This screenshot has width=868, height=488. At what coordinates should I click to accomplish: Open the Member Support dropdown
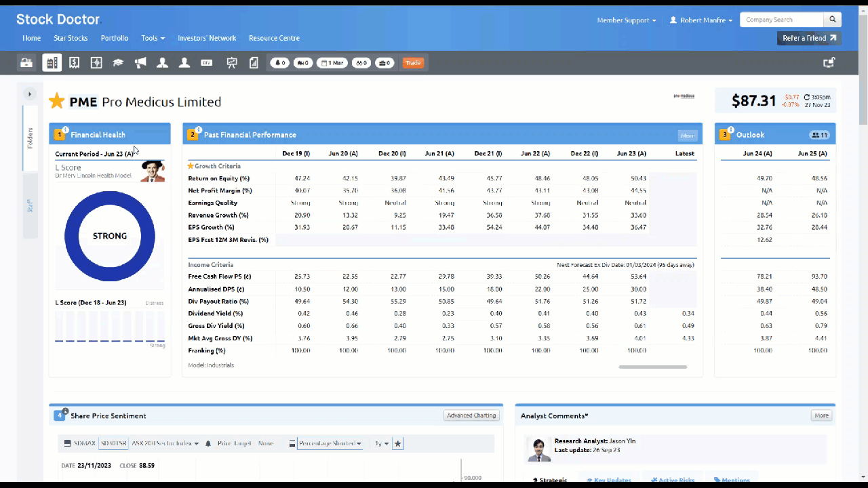(627, 20)
